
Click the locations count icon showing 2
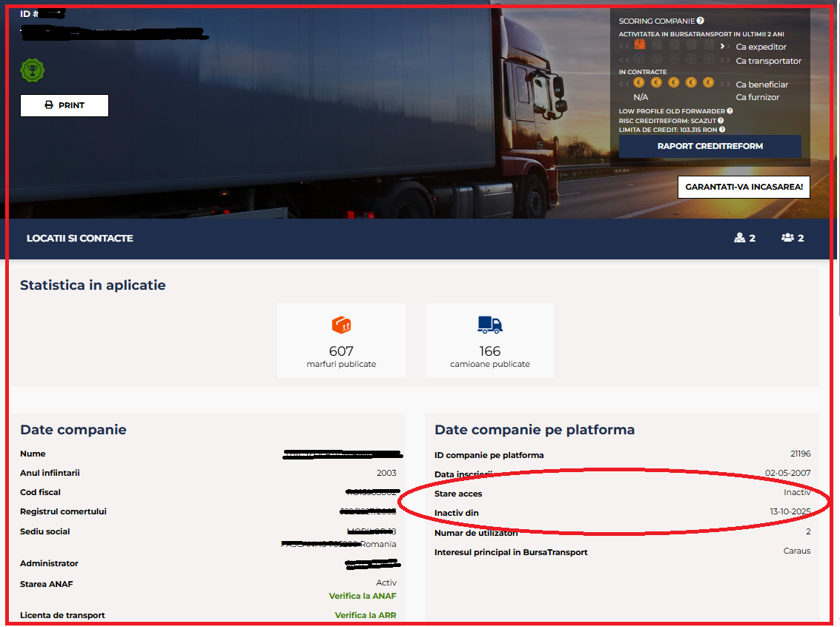(x=744, y=238)
